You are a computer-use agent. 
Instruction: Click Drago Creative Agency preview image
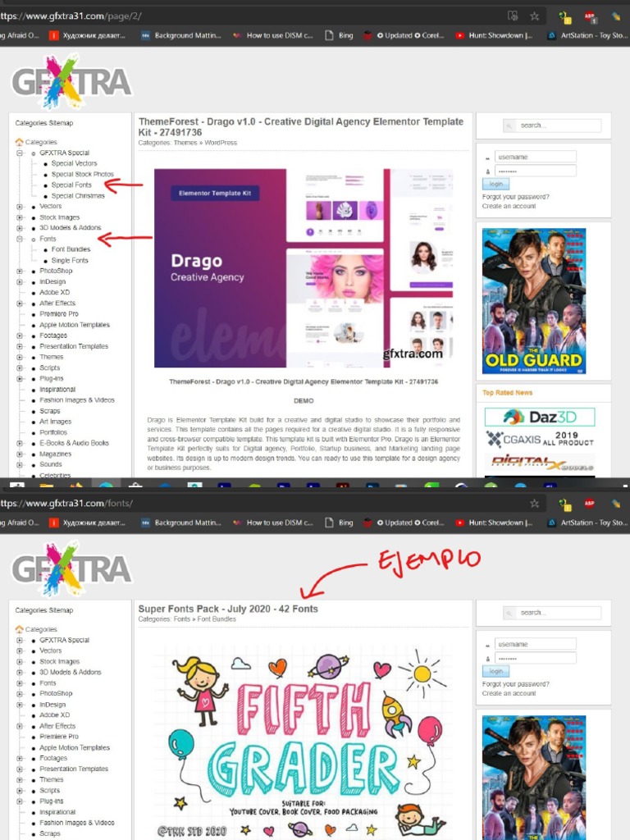point(304,268)
